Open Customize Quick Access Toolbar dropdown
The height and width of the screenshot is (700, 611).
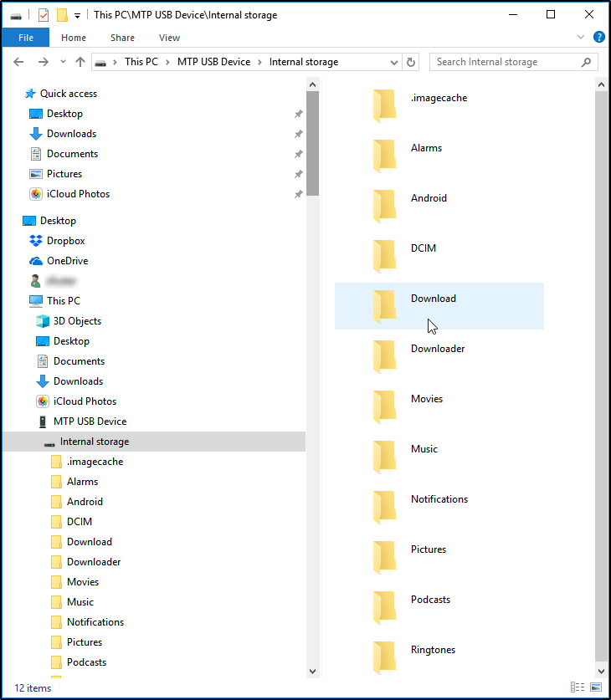coord(78,15)
